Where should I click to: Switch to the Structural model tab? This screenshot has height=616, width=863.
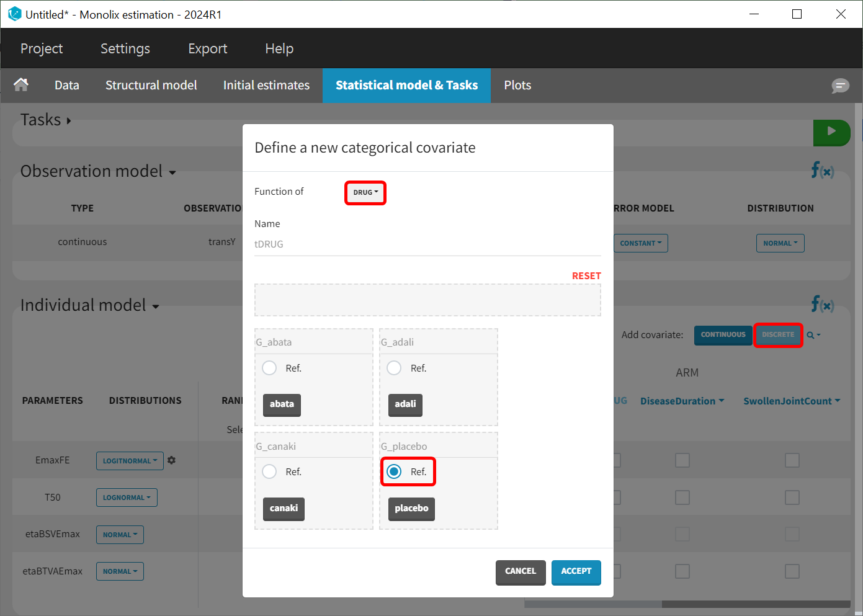point(151,85)
